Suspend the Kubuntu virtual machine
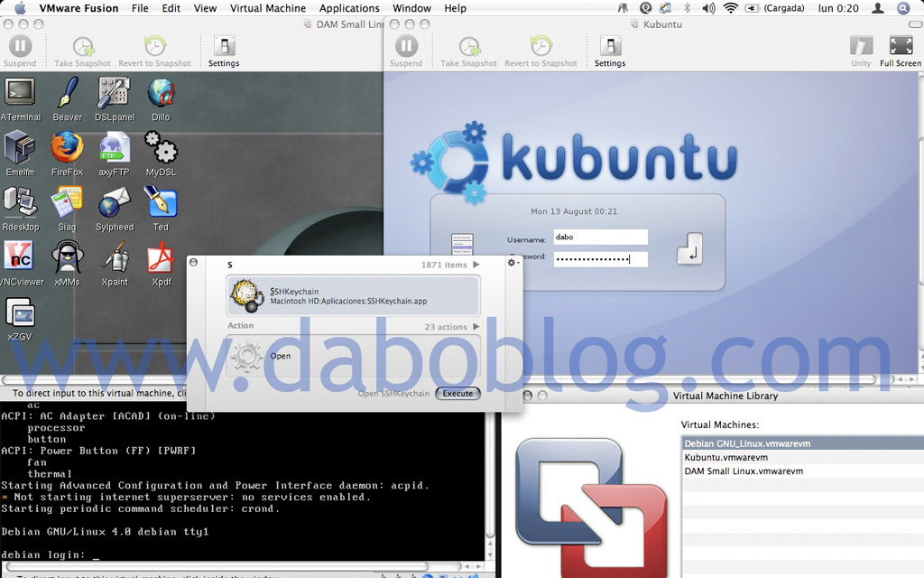The height and width of the screenshot is (578, 924). tap(406, 51)
